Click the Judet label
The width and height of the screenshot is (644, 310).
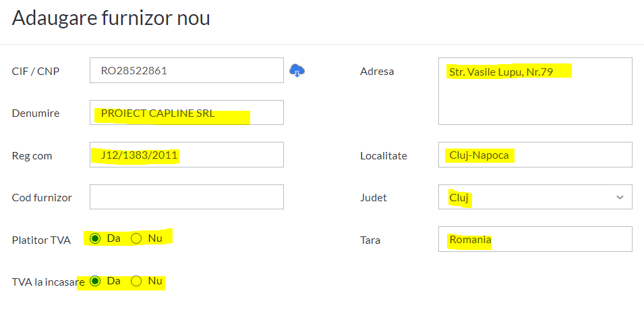click(x=374, y=198)
